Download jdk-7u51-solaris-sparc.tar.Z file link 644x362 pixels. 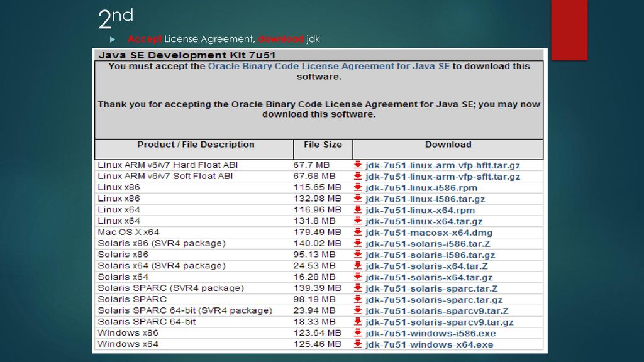[x=431, y=288]
